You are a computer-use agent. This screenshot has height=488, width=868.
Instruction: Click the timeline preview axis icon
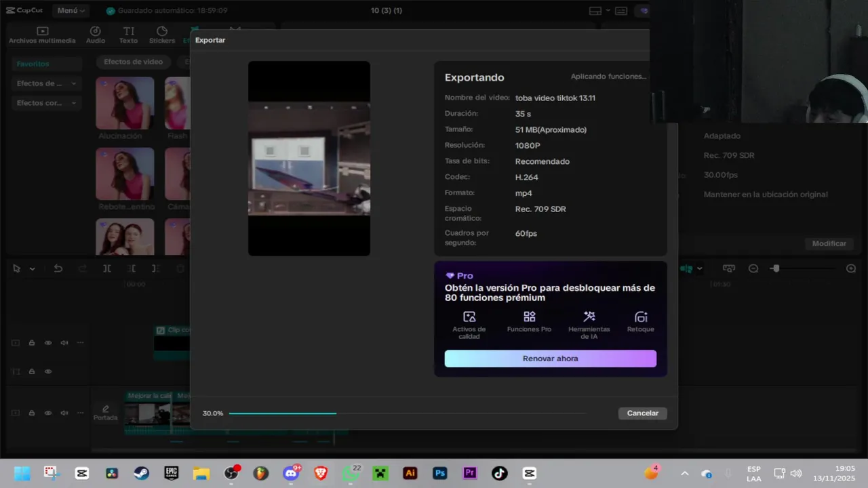(x=729, y=269)
